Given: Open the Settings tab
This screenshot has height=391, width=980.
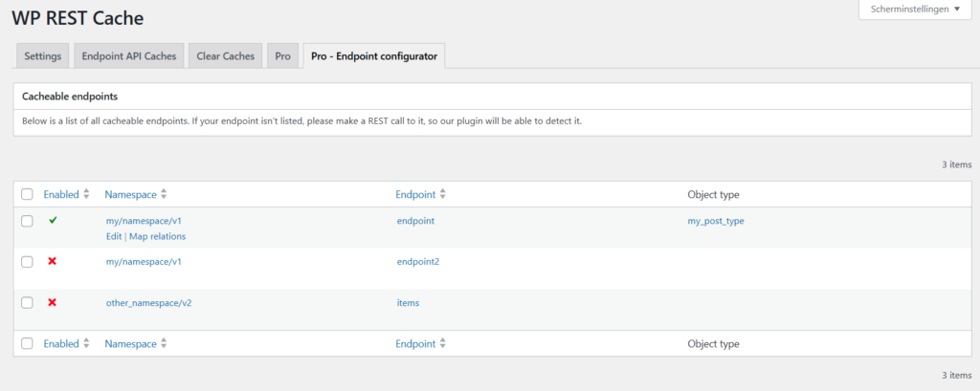Looking at the screenshot, I should pos(42,55).
